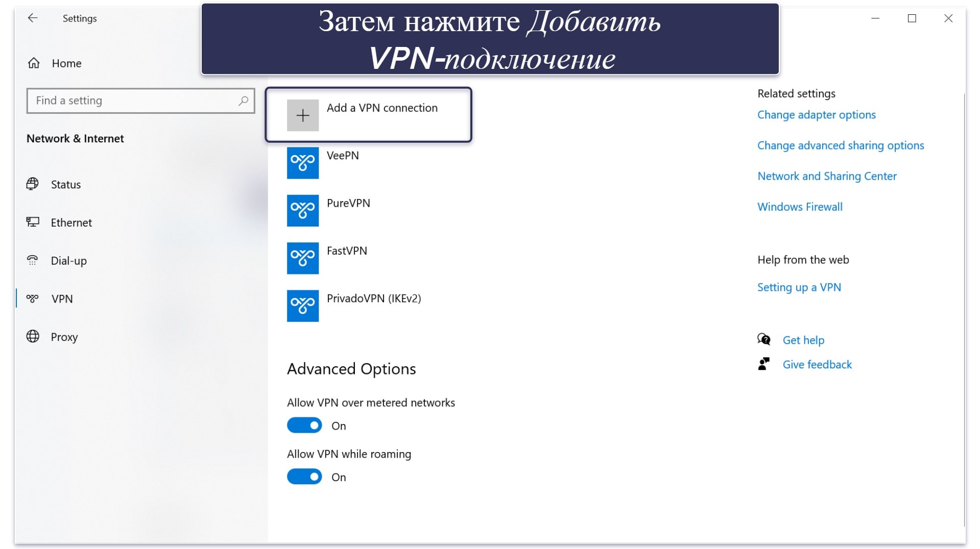980x549 pixels.
Task: Open Change adapter options link
Action: [x=817, y=115]
